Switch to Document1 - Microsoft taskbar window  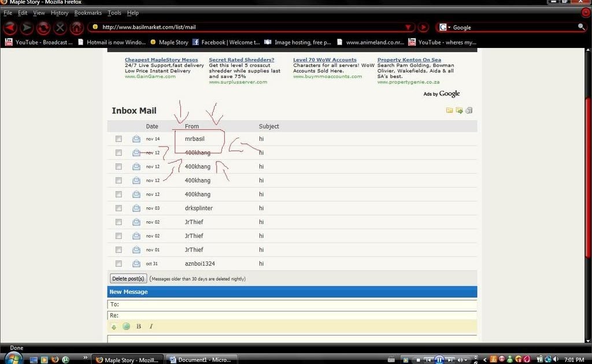pos(201,360)
